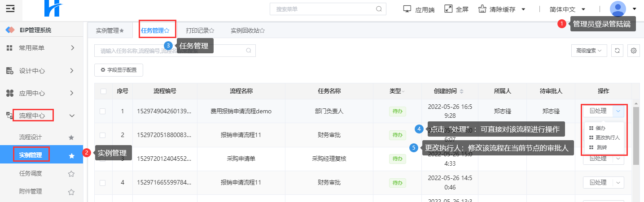644x202 pixels.
Task: Focus the 搜索菜单 search field
Action: coord(328,9)
